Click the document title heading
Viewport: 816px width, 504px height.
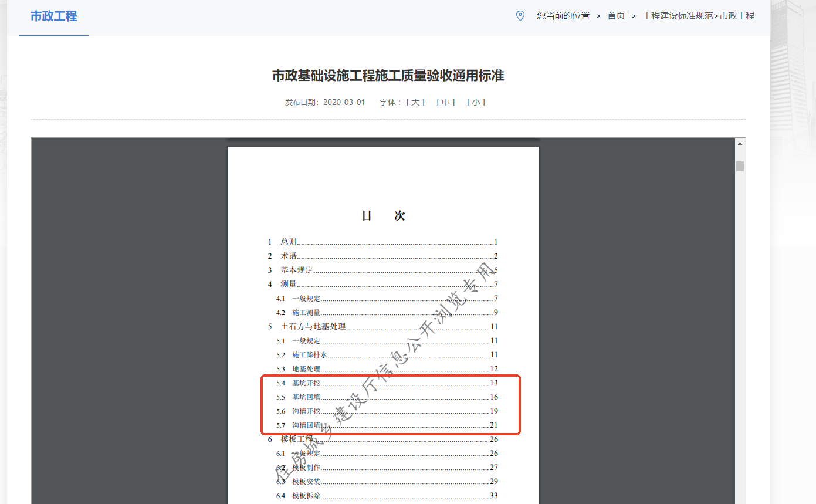pos(388,76)
